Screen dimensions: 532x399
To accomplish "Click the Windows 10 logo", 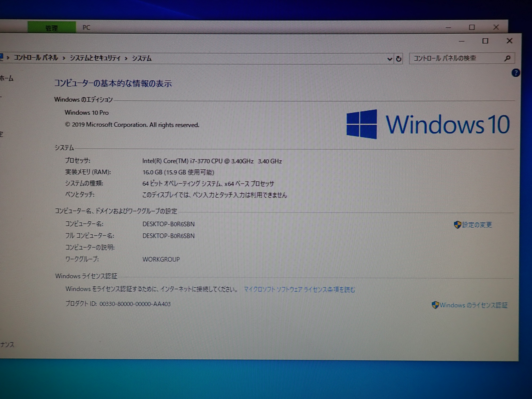I will coord(428,124).
